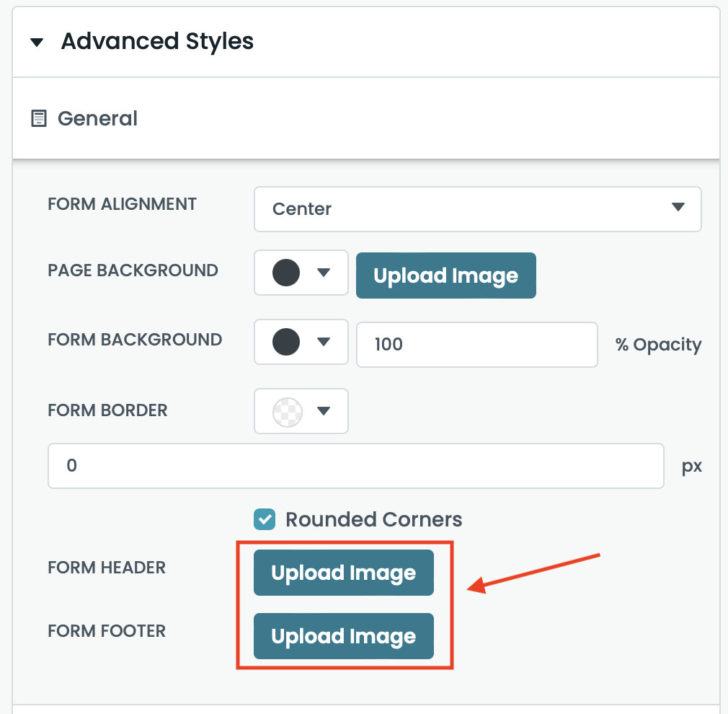Click the Form Alignment field label
Image resolution: width=728 pixels, height=714 pixels.
coord(122,204)
